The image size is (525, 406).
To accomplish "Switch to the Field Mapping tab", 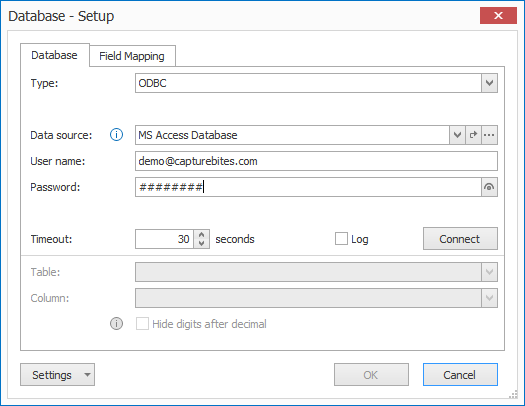I will click(x=132, y=56).
